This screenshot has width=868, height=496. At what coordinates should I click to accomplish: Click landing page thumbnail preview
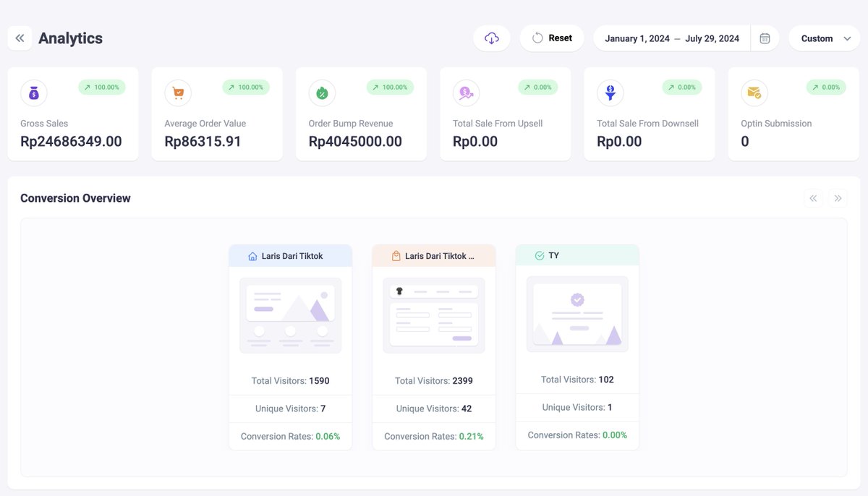click(291, 315)
